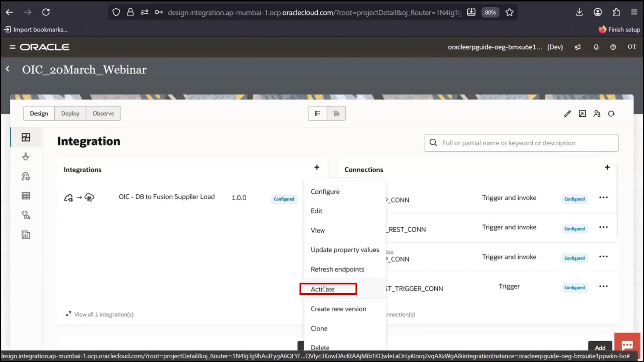
Task: Edit project details with the pencil icon
Action: (x=568, y=114)
